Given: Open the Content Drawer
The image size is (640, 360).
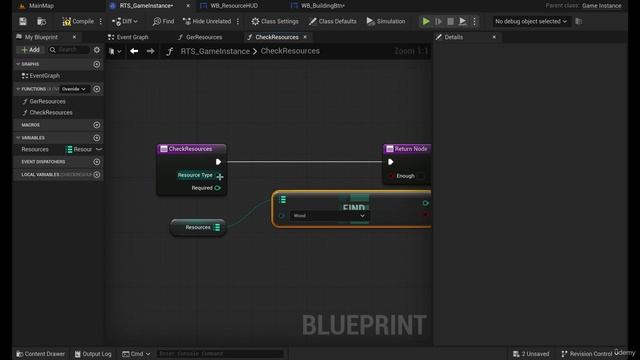Looking at the screenshot, I should point(40,354).
